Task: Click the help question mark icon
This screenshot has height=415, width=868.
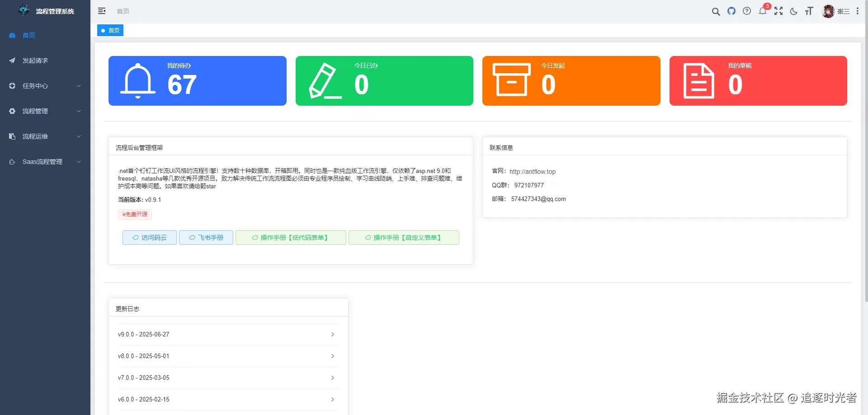Action: [747, 11]
